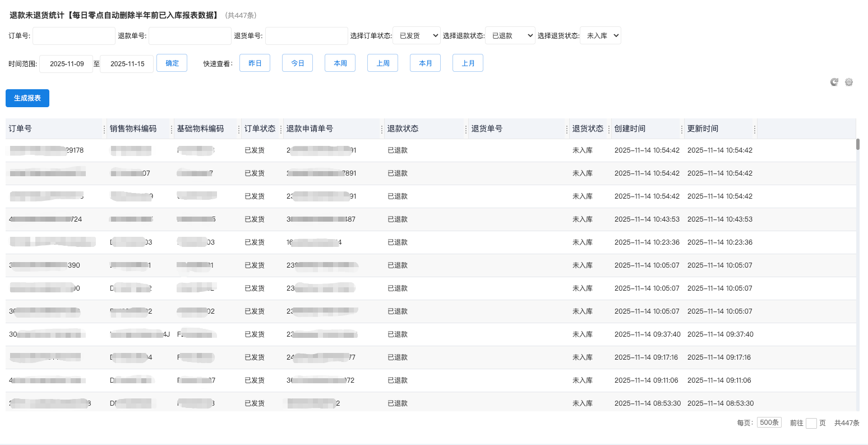Image resolution: width=868 pixels, height=445 pixels.
Task: Select the 昨日 quick view option
Action: 255,63
